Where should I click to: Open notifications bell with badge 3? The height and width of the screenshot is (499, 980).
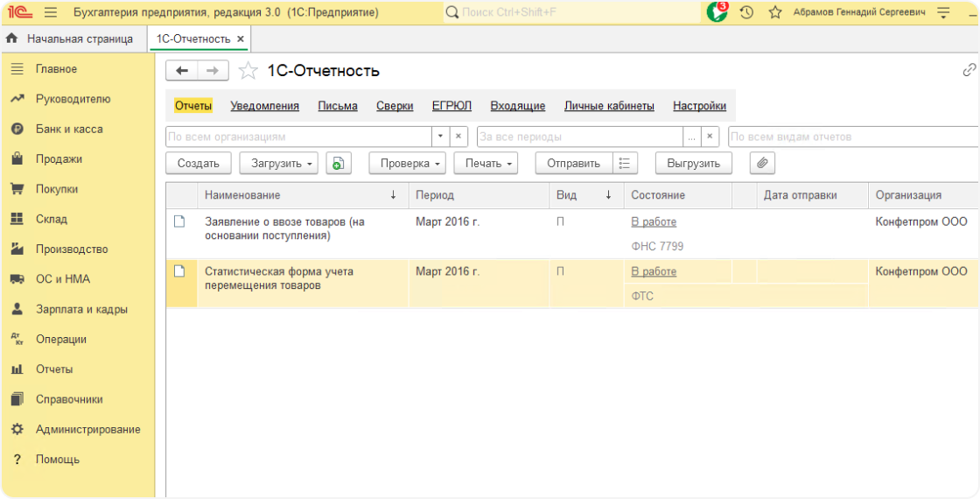(x=717, y=12)
